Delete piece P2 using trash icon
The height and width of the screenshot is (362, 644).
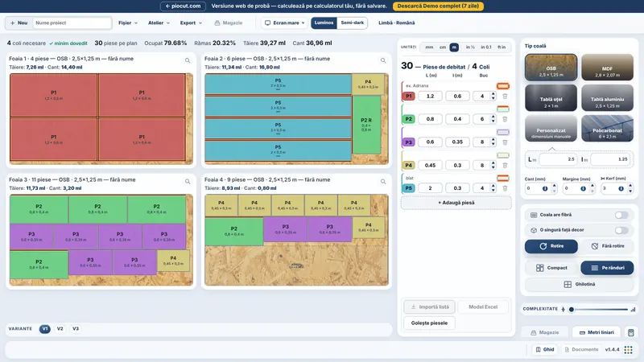pyautogui.click(x=505, y=119)
